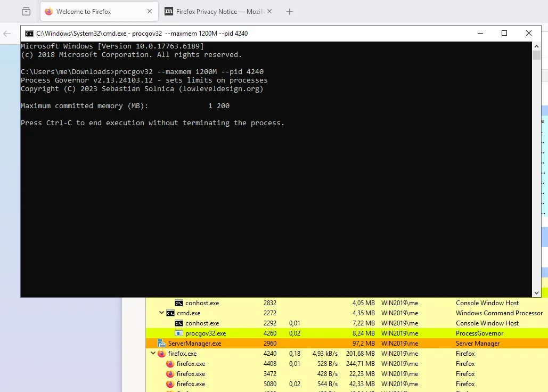Maximize the cmd.exe window

504,33
